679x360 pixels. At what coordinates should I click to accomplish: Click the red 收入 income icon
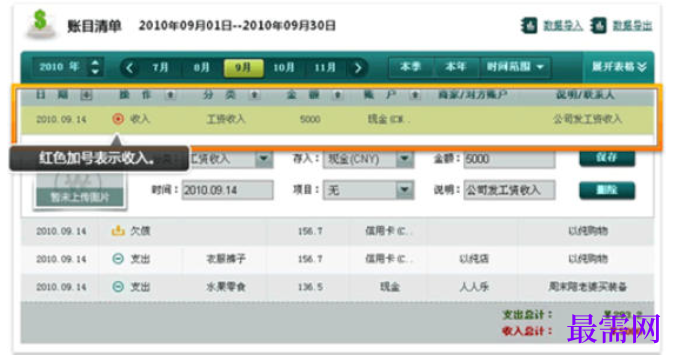118,119
